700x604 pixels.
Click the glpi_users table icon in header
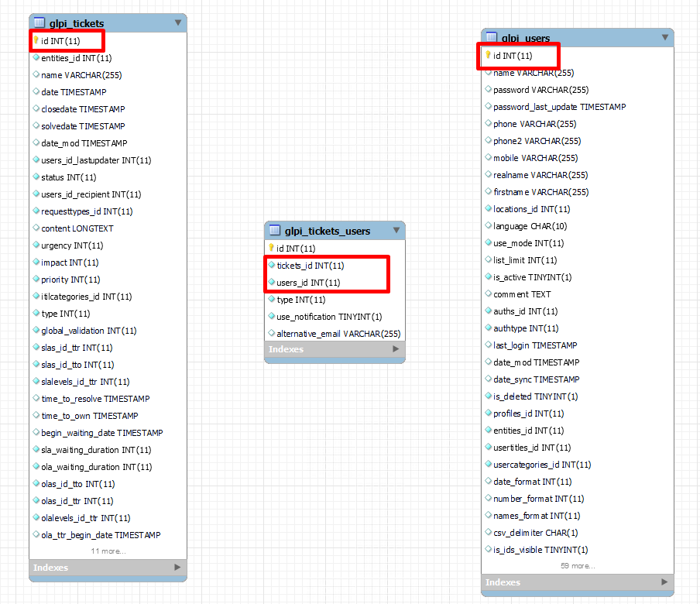coord(492,36)
